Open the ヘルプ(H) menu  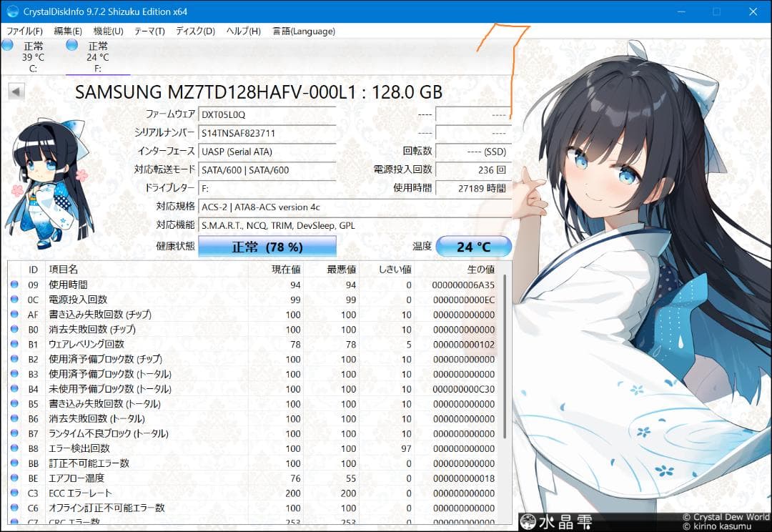click(243, 31)
